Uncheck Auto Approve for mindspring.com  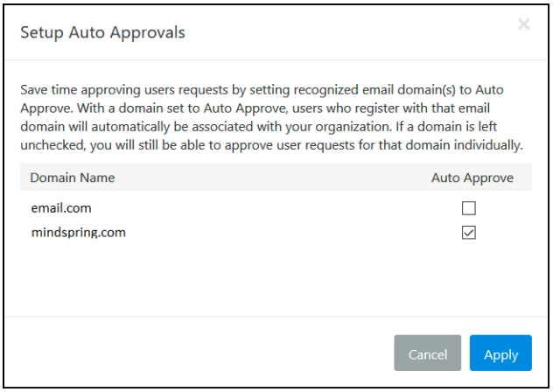point(469,233)
